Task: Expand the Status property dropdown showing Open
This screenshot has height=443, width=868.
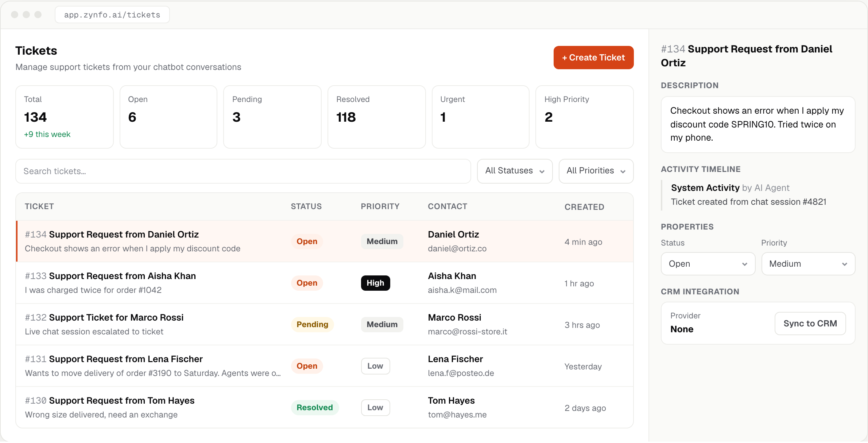Action: (708, 264)
